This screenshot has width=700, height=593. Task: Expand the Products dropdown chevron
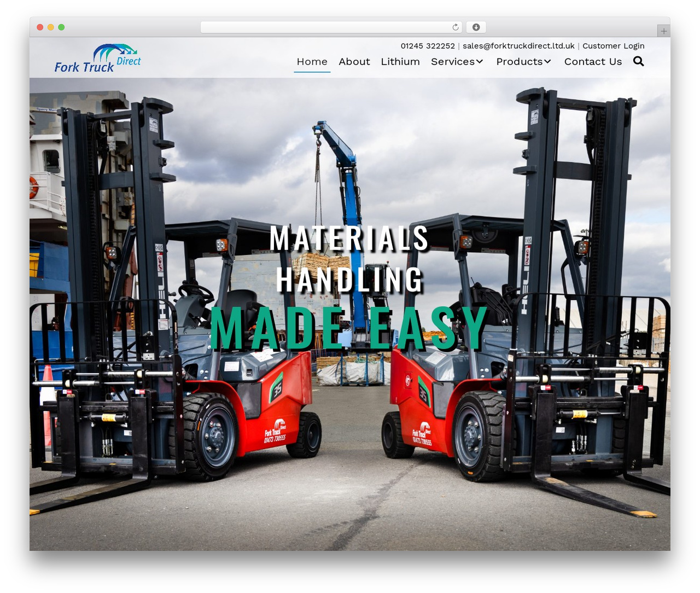[x=547, y=61]
